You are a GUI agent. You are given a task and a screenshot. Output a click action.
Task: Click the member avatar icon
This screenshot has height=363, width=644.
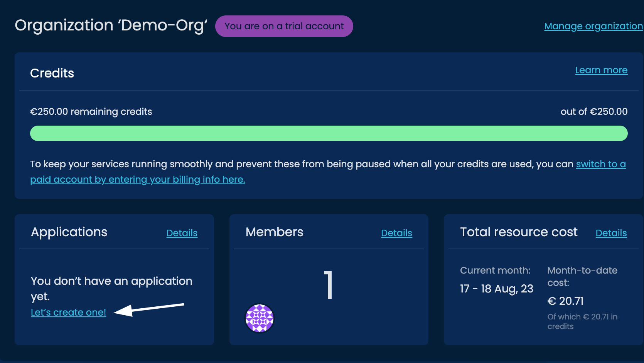pos(260,318)
